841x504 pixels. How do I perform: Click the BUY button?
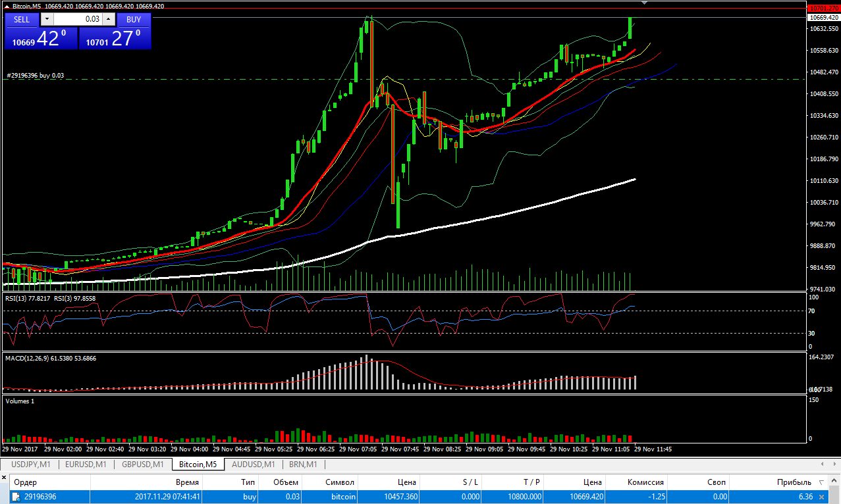pyautogui.click(x=134, y=19)
